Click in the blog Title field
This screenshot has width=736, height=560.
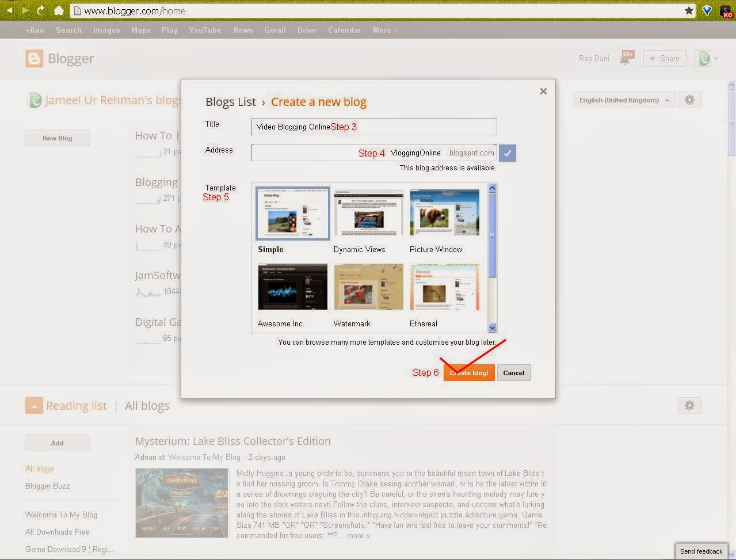click(x=373, y=127)
